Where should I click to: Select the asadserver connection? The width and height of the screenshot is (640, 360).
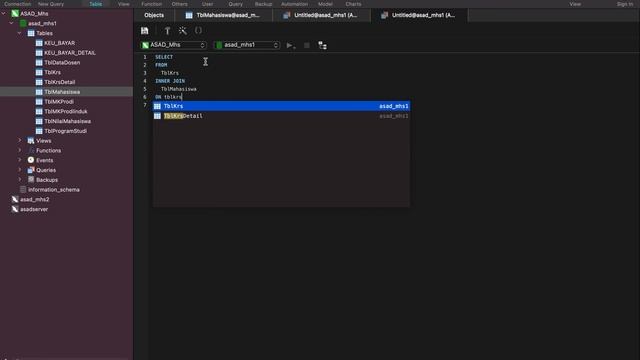(34, 209)
